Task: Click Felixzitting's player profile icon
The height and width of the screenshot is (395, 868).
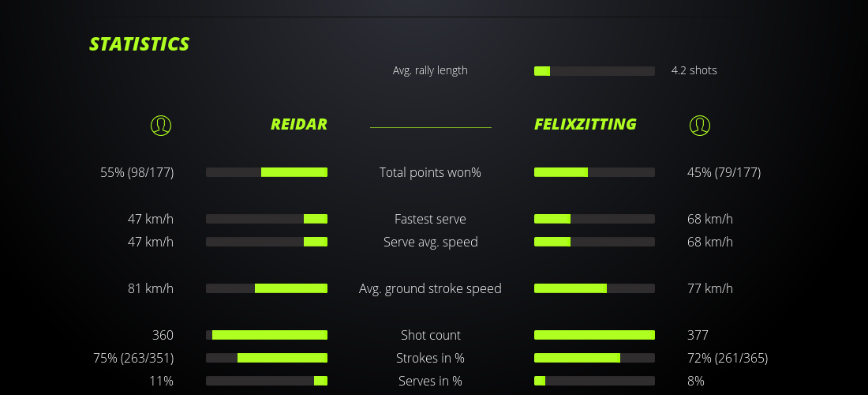Action: 700,125
